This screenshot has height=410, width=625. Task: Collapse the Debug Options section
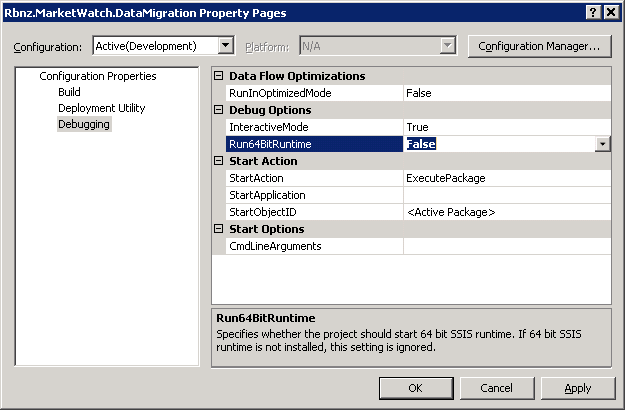coord(218,110)
